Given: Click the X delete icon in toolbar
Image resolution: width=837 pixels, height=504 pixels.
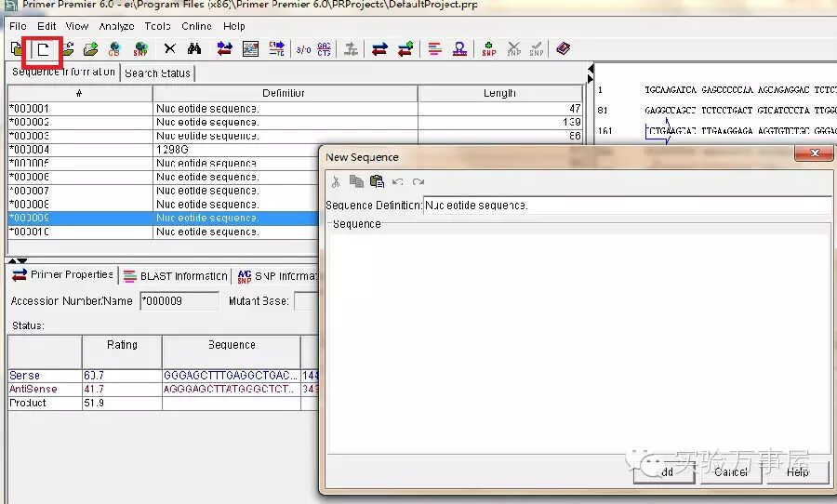Looking at the screenshot, I should [170, 49].
